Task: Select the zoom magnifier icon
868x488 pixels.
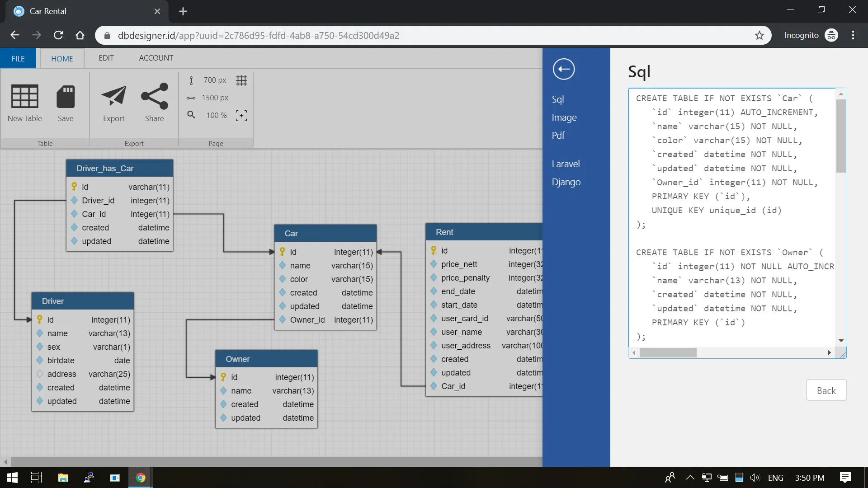Action: [x=191, y=115]
